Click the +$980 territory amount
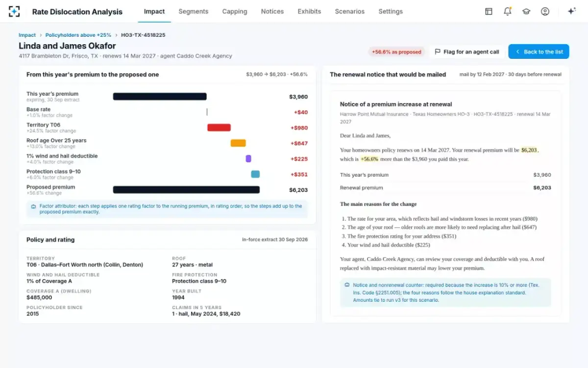Screen dimensions: 588x368 299,128
